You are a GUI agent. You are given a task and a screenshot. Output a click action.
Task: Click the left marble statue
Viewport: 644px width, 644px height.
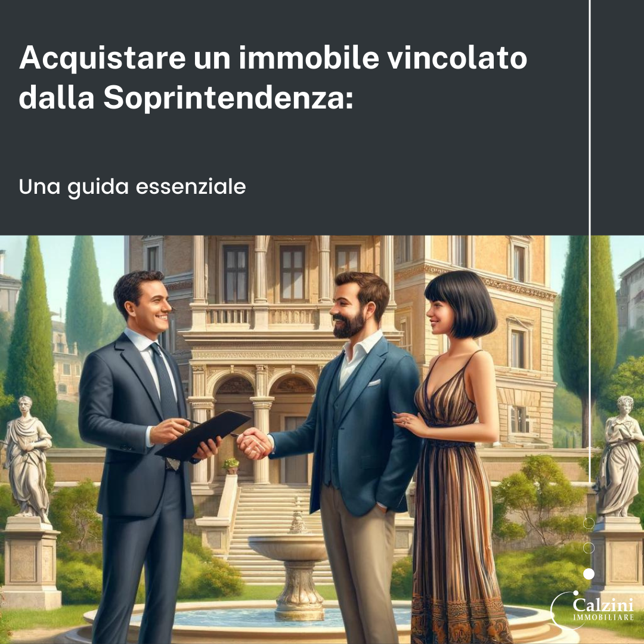(x=27, y=459)
